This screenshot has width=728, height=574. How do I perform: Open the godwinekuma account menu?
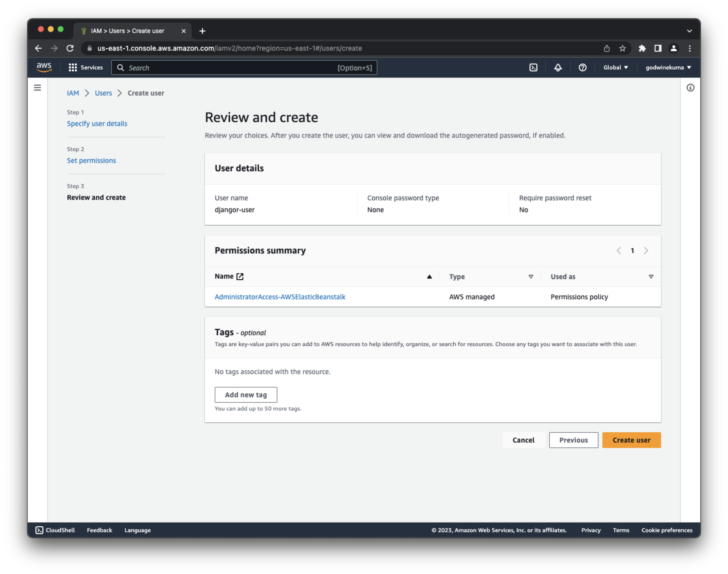pyautogui.click(x=668, y=67)
